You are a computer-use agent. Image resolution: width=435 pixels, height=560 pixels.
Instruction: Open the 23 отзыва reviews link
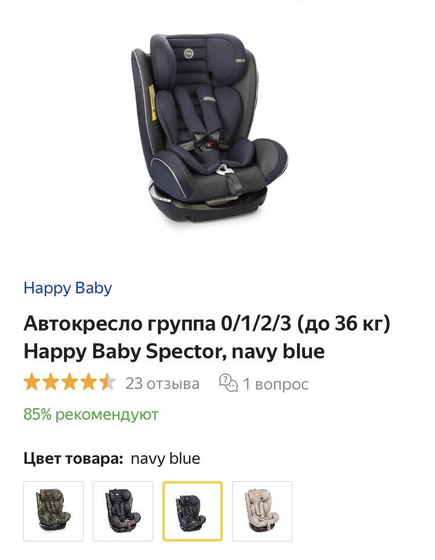162,384
